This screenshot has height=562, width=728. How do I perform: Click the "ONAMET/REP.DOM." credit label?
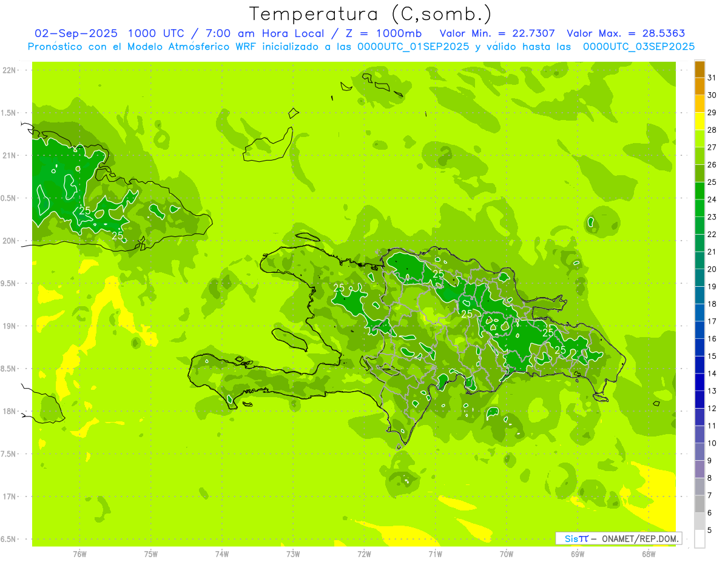pyautogui.click(x=641, y=538)
